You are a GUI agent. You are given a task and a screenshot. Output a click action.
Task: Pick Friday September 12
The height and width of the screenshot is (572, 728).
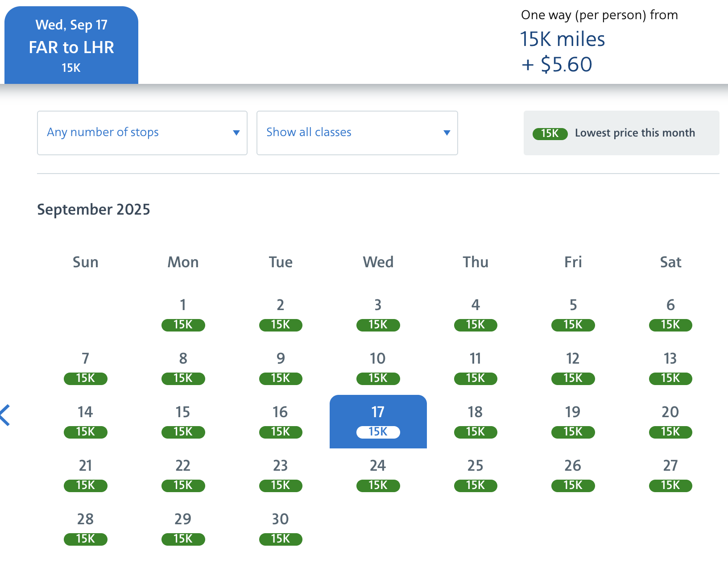point(573,368)
